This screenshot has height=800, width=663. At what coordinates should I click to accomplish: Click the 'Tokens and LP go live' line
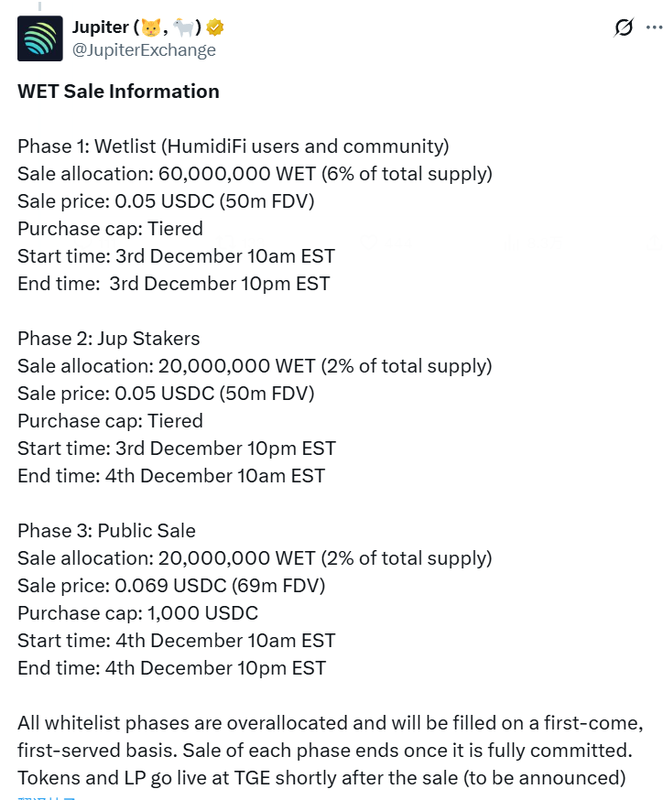(321, 777)
